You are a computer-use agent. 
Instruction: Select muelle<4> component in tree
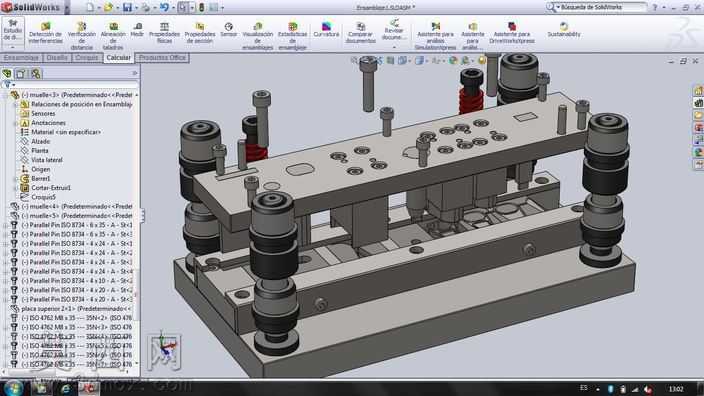click(77, 207)
